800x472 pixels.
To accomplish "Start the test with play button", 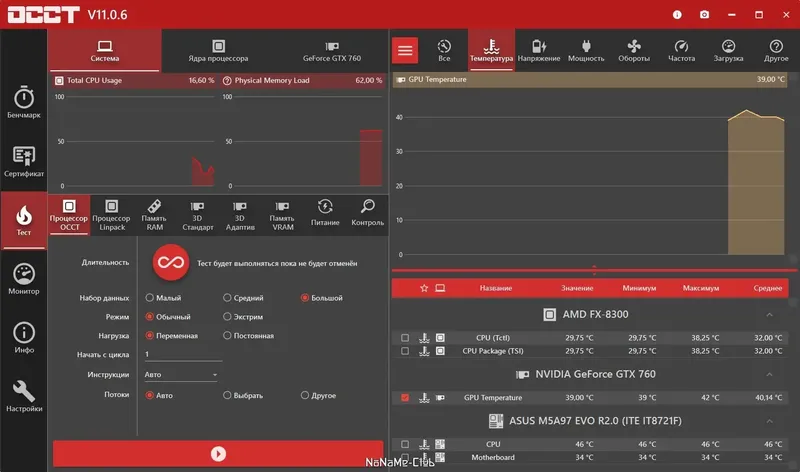I will (218, 454).
